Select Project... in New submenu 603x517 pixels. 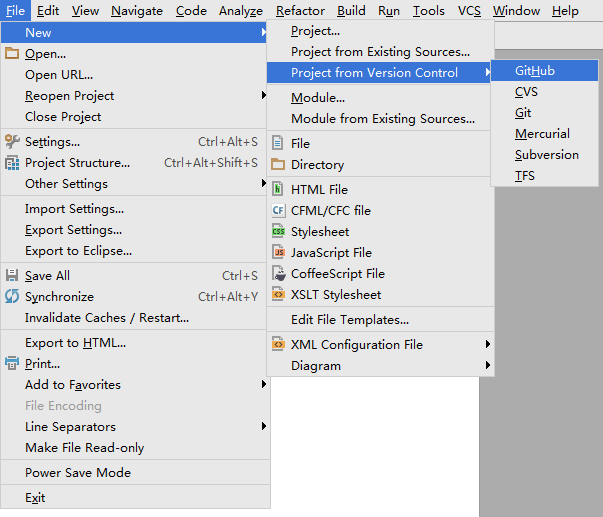tap(380, 31)
